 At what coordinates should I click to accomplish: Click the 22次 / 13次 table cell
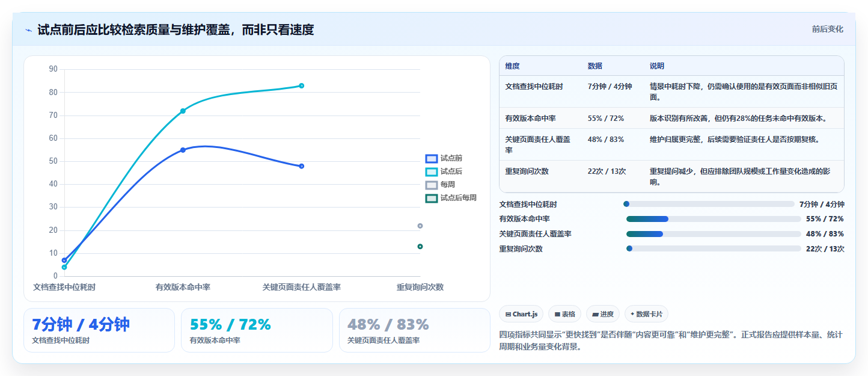[607, 171]
